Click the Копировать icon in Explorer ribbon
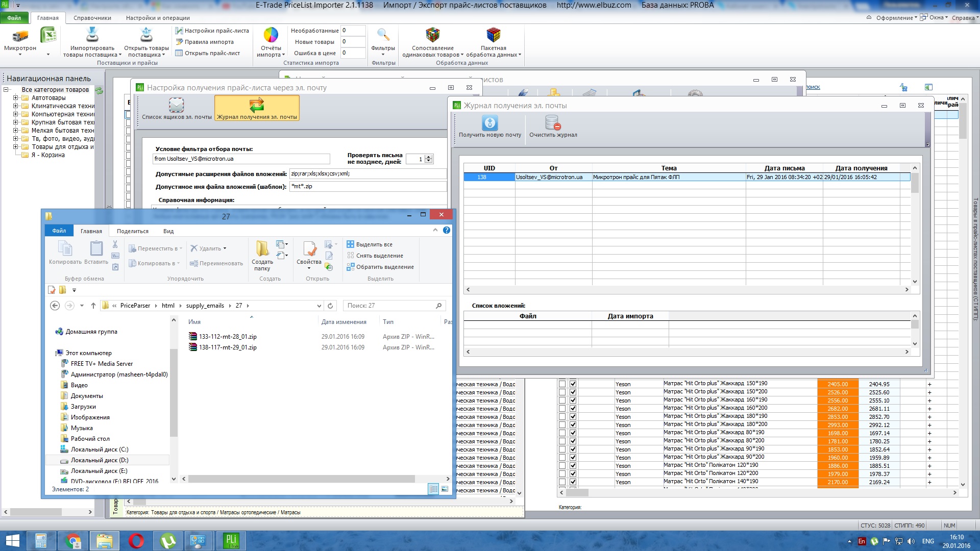 click(65, 248)
